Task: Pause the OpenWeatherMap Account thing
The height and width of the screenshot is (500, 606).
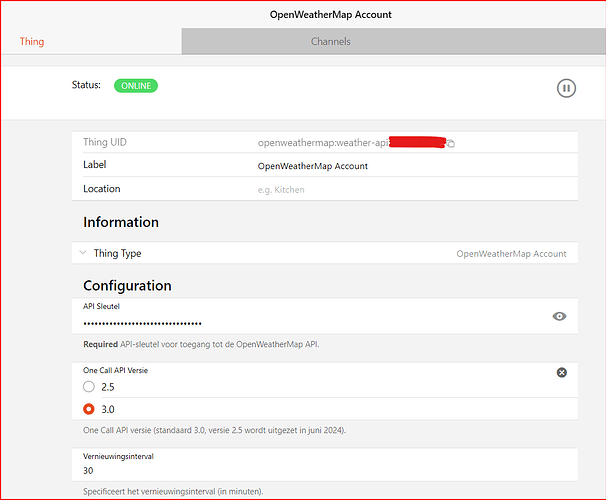Action: 566,88
